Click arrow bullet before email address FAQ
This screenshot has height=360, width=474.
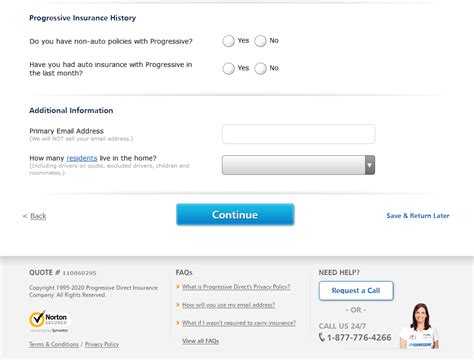pos(178,305)
